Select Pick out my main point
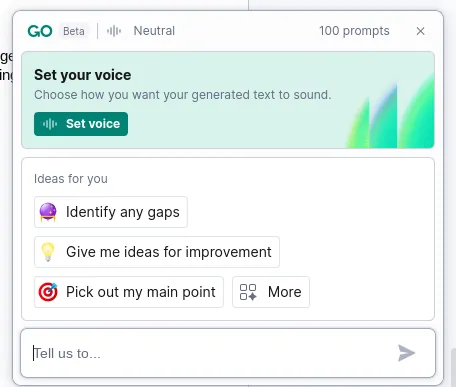Viewport: 456px width, 387px height. coord(129,292)
